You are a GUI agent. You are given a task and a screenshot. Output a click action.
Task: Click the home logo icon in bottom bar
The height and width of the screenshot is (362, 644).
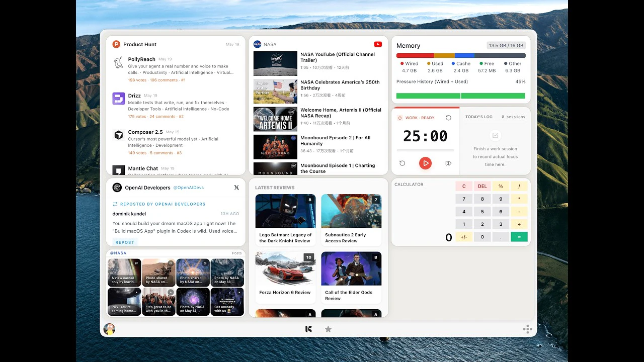click(309, 329)
